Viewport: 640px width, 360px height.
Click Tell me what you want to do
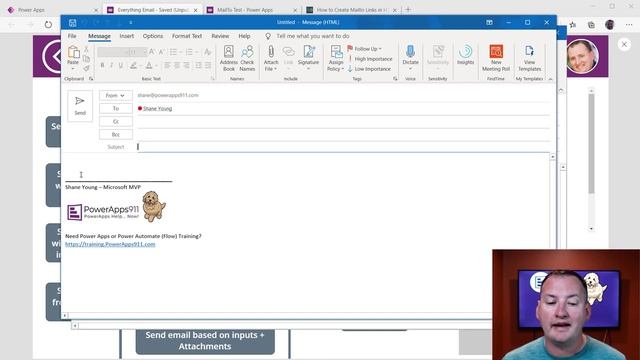coord(313,36)
